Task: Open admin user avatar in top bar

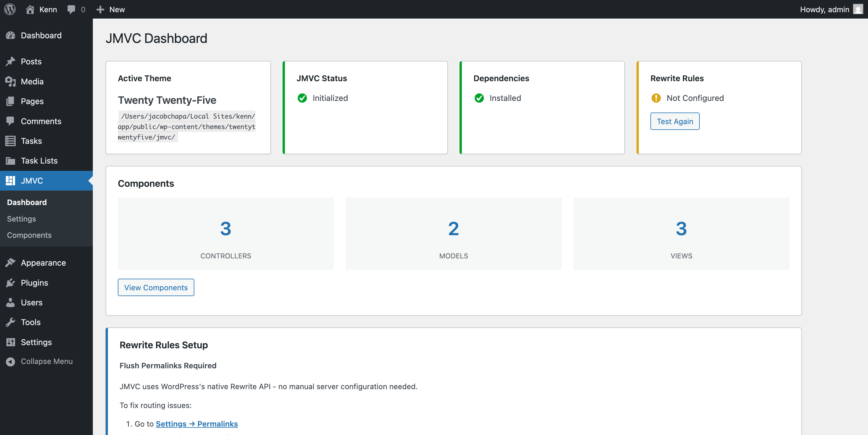Action: [x=857, y=9]
